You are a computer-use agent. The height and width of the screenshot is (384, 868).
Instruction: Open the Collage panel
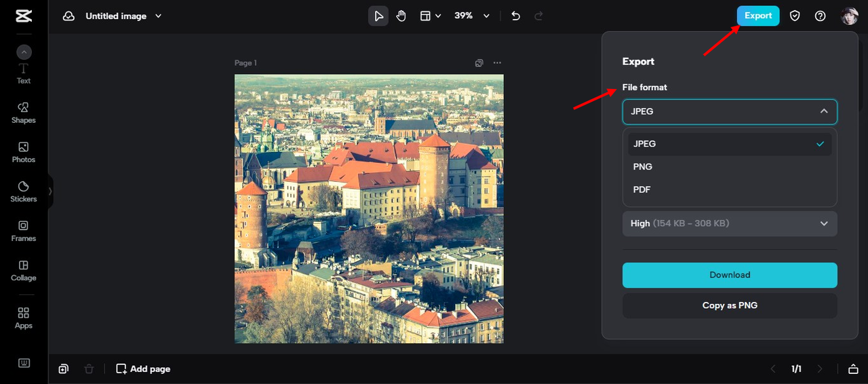click(24, 270)
